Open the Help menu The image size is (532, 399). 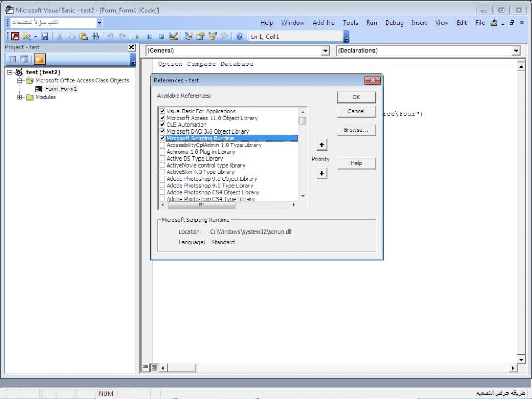pos(267,23)
